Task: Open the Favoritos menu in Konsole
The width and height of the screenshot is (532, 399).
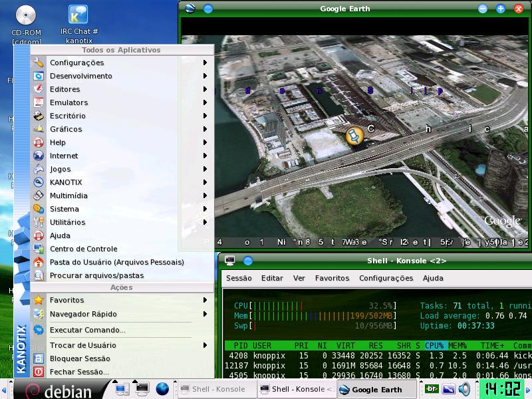Action: pyautogui.click(x=332, y=278)
